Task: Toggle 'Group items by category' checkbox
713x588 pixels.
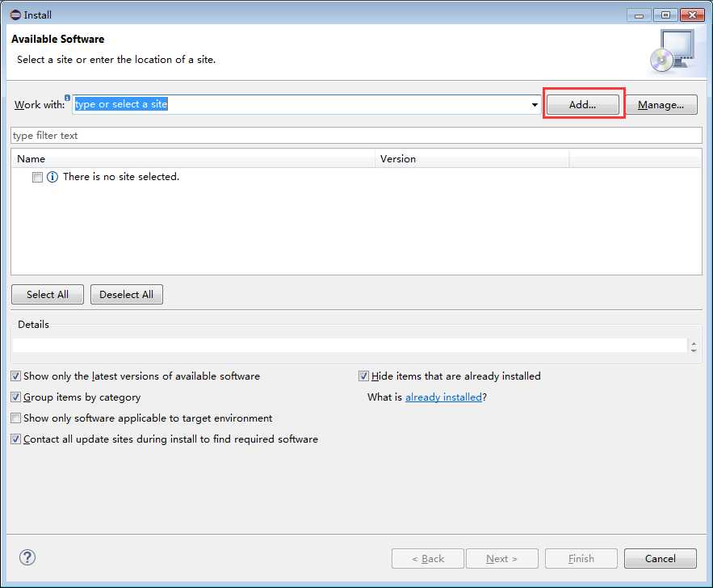Action: pos(16,397)
